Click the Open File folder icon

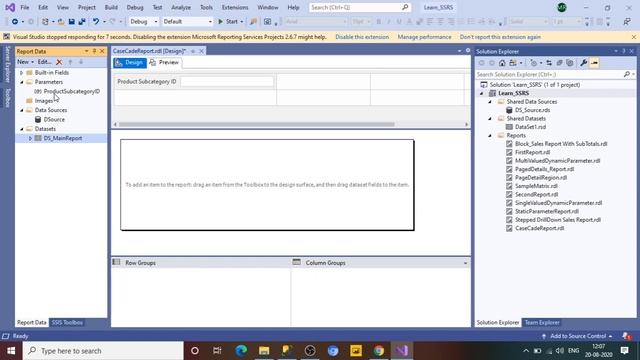click(61, 22)
